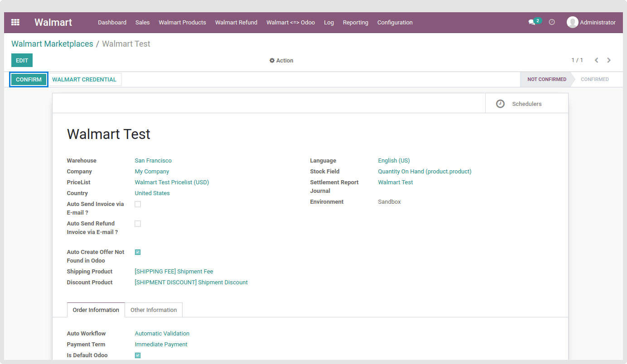The height and width of the screenshot is (364, 627).
Task: Open the Administrator user menu
Action: click(591, 22)
